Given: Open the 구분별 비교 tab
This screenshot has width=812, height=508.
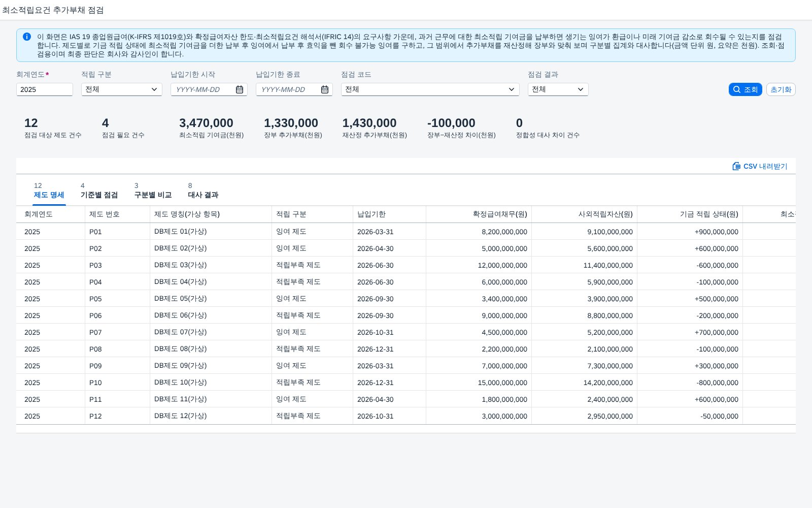Looking at the screenshot, I should point(153,190).
